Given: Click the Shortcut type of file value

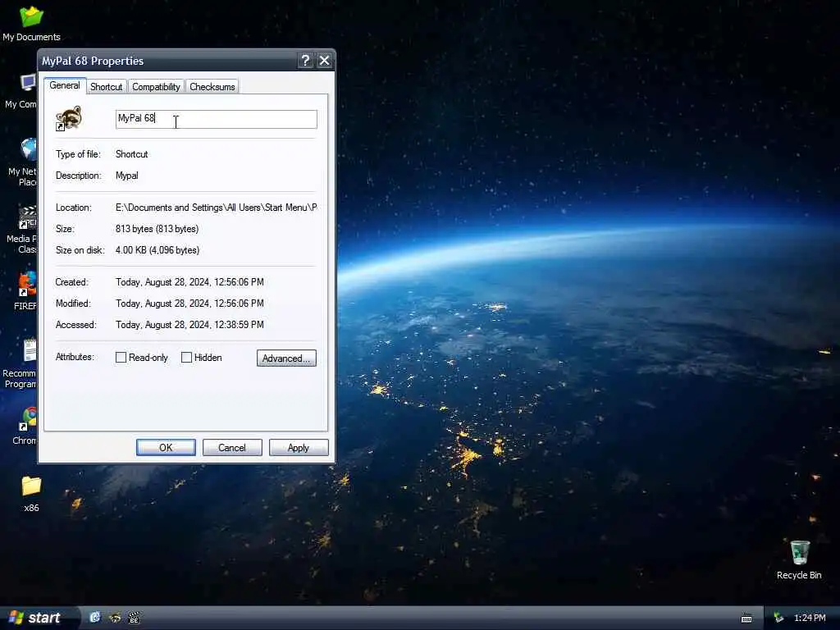Looking at the screenshot, I should [x=132, y=154].
